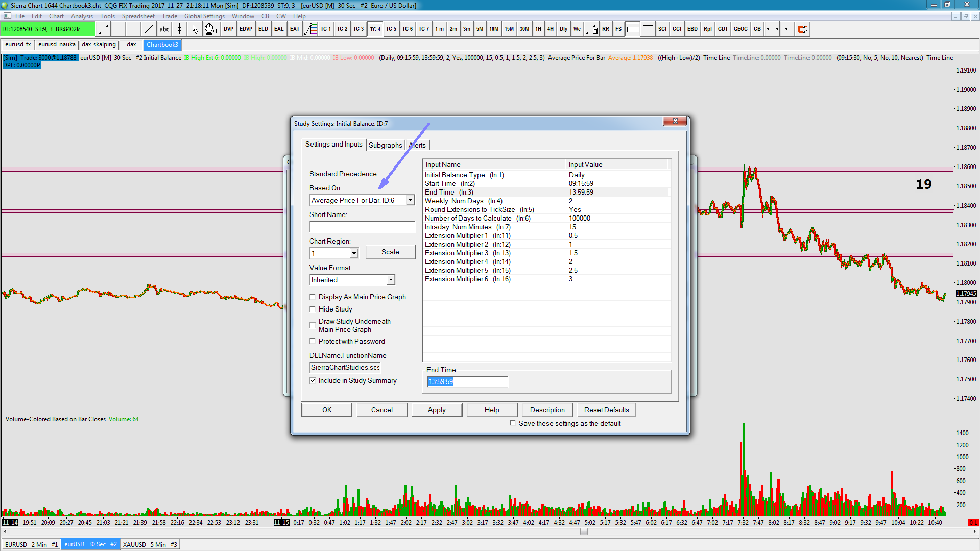
Task: Select the abc text tool
Action: (x=164, y=29)
